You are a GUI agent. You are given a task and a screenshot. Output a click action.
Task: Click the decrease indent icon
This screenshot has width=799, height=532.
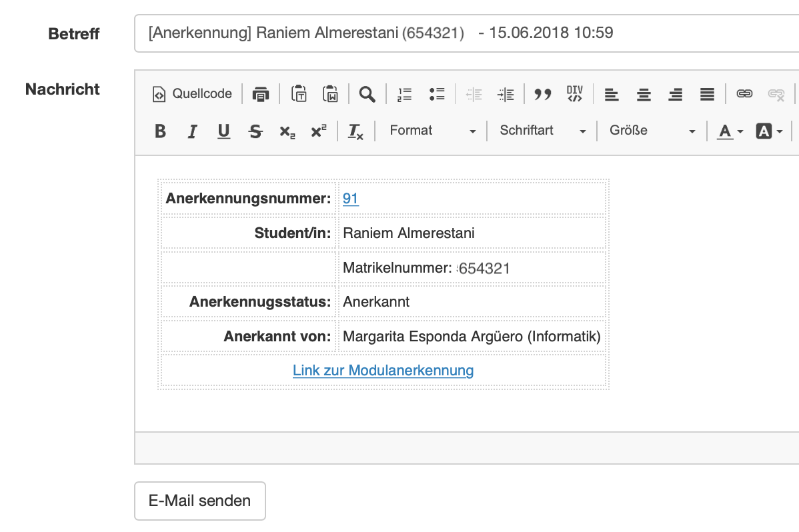[x=474, y=94]
